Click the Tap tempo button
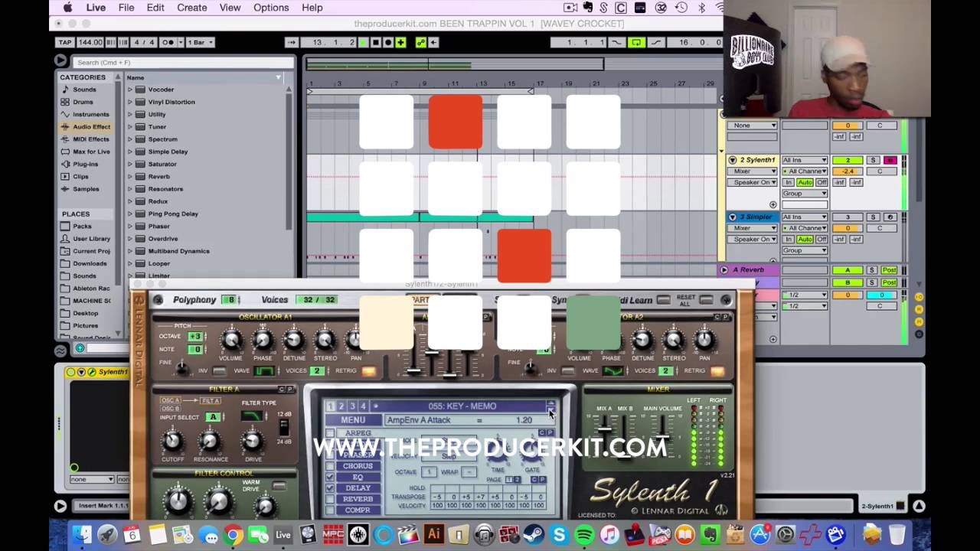Image resolution: width=980 pixels, height=551 pixels. 65,42
